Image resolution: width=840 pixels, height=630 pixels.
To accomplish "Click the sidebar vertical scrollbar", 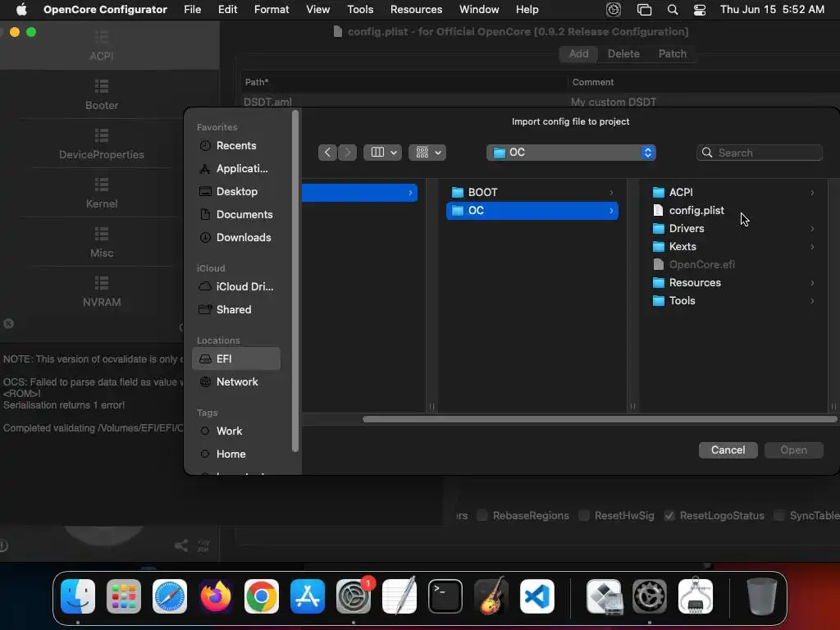I will (294, 281).
